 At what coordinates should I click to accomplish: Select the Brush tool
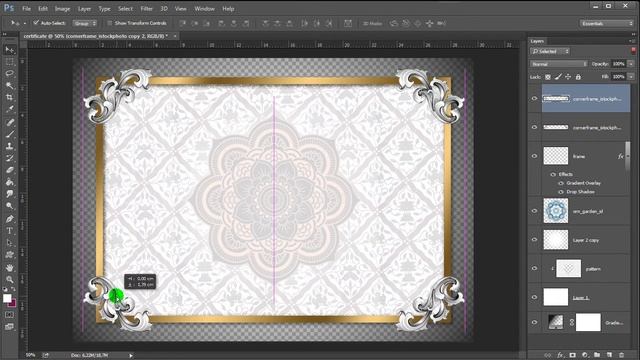click(x=9, y=134)
